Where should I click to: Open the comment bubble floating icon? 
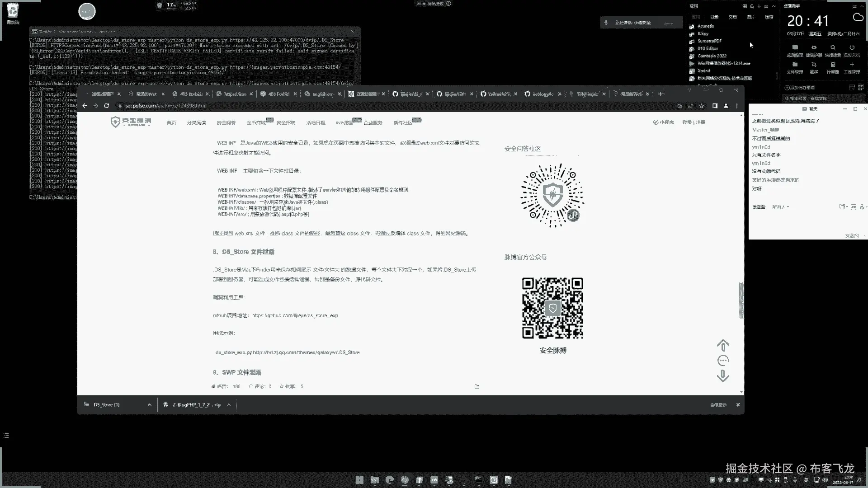723,361
